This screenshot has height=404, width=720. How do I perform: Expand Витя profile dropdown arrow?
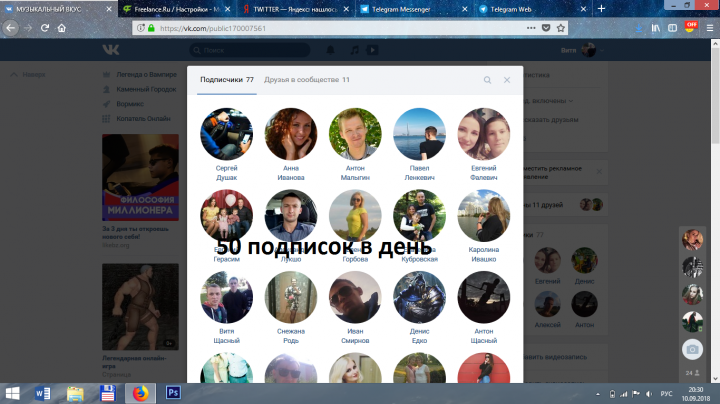click(602, 50)
